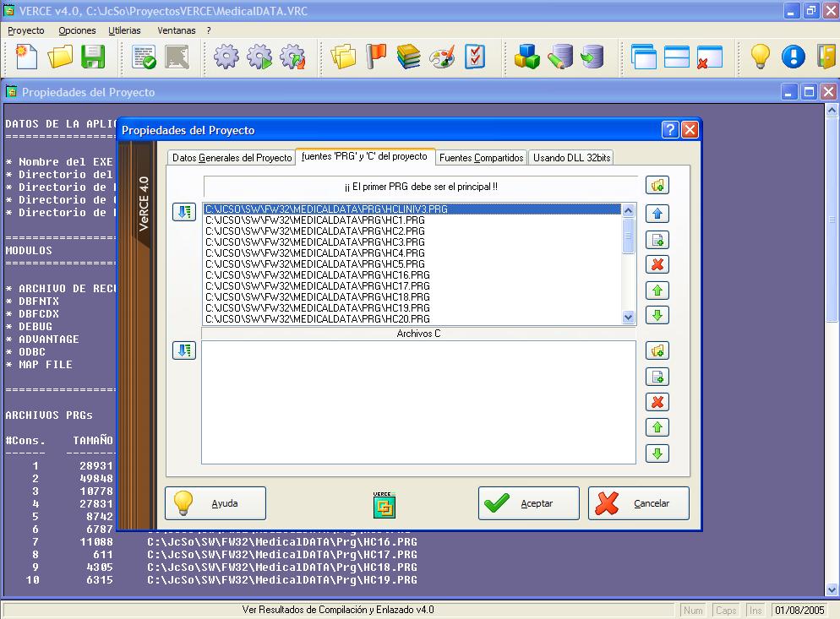Image resolution: width=840 pixels, height=619 pixels.
Task: Sort the PRG file list button
Action: point(183,212)
